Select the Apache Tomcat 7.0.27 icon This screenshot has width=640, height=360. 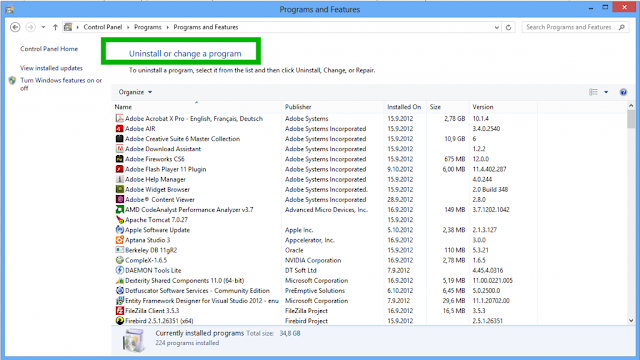119,220
